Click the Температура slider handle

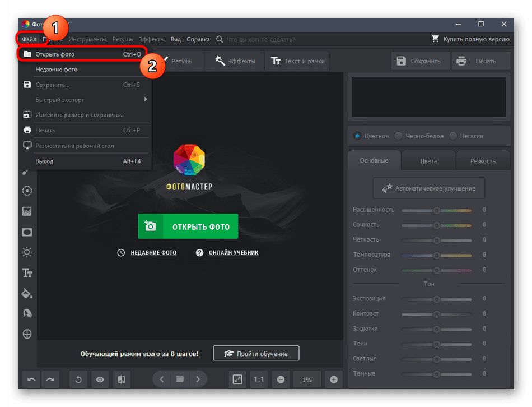pos(437,255)
